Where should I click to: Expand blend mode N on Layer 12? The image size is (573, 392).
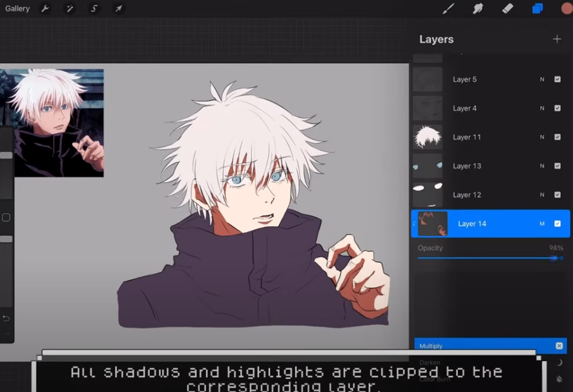(x=542, y=195)
